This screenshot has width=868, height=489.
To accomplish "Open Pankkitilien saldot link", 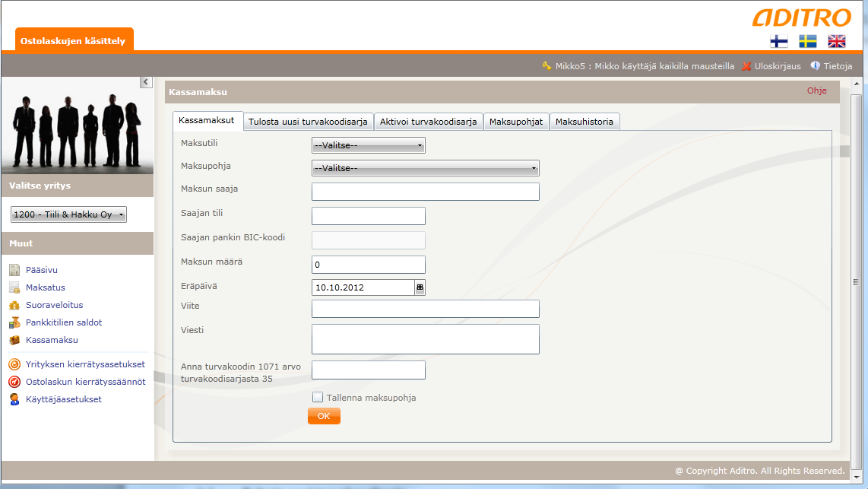I will tap(64, 322).
